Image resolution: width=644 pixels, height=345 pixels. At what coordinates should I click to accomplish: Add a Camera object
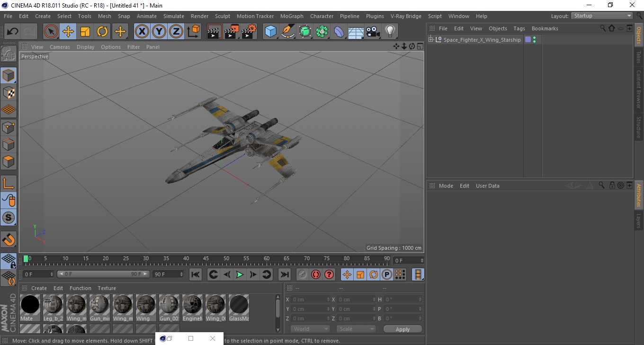pos(373,32)
